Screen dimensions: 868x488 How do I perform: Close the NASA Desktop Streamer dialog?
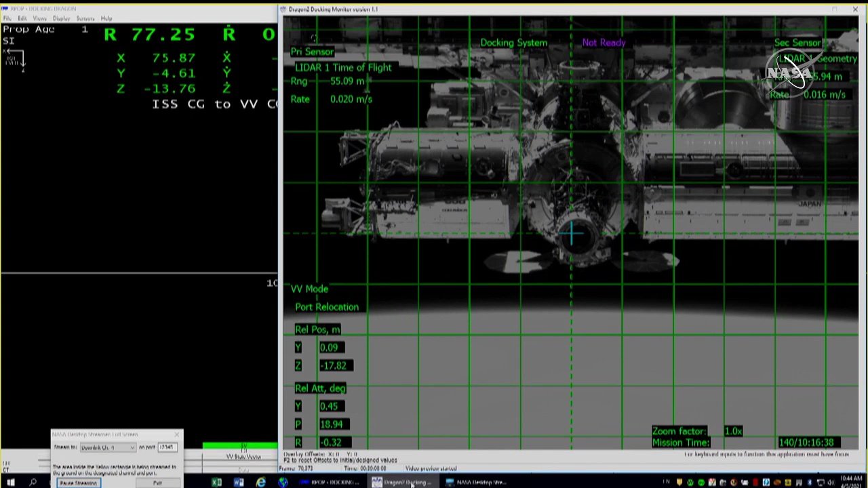point(177,434)
